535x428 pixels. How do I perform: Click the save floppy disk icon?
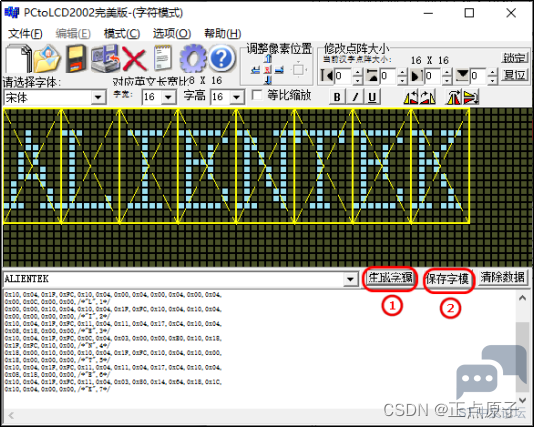click(76, 59)
